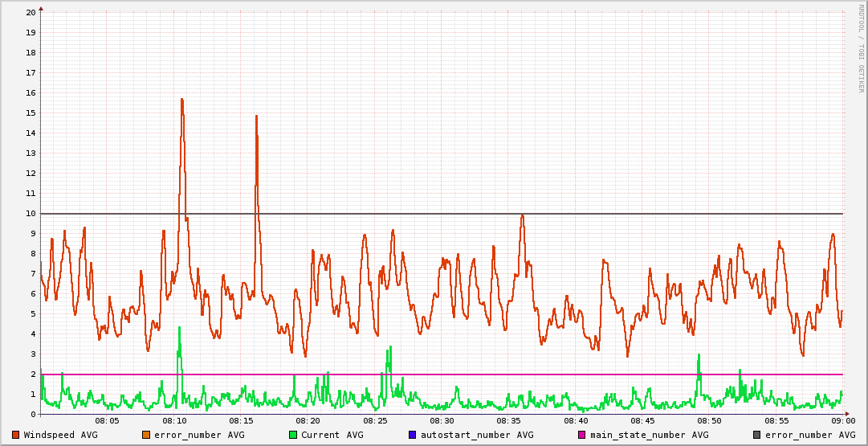Image resolution: width=868 pixels, height=446 pixels.
Task: Click the magenta main_state_number legend swatch
Action: coord(582,435)
